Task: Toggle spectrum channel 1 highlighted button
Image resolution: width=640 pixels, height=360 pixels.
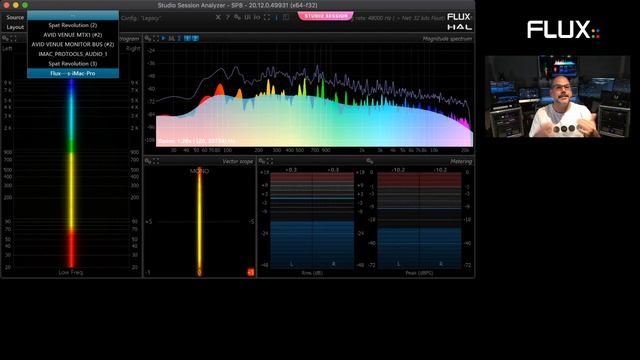Action: point(187,38)
